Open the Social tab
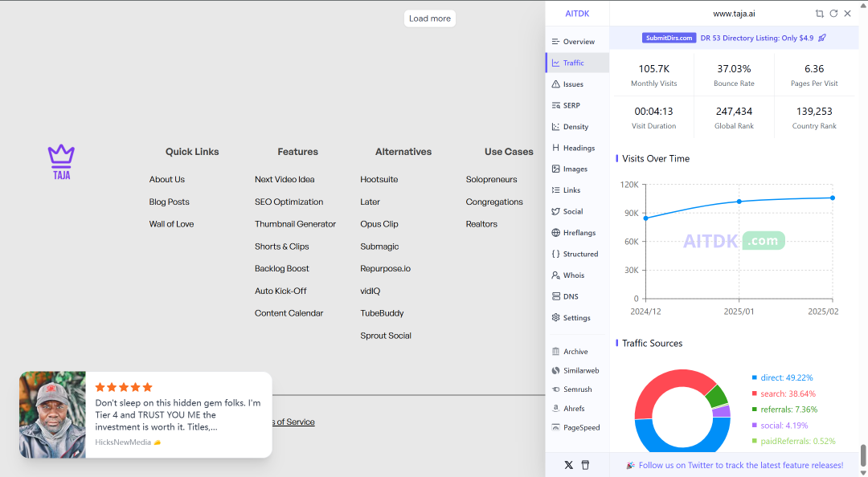Screen dimensions: 868x477 coord(577,211)
